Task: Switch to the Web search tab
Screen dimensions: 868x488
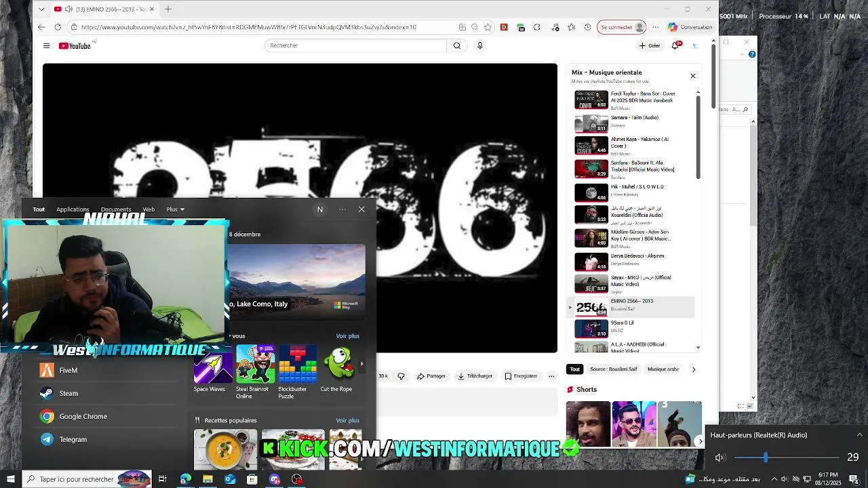Action: point(149,209)
